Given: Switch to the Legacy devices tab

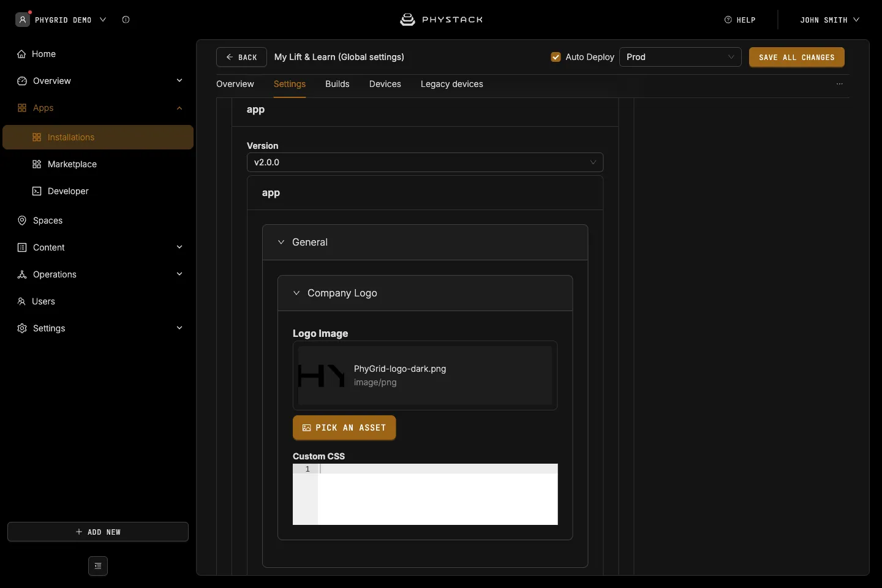Looking at the screenshot, I should (452, 84).
